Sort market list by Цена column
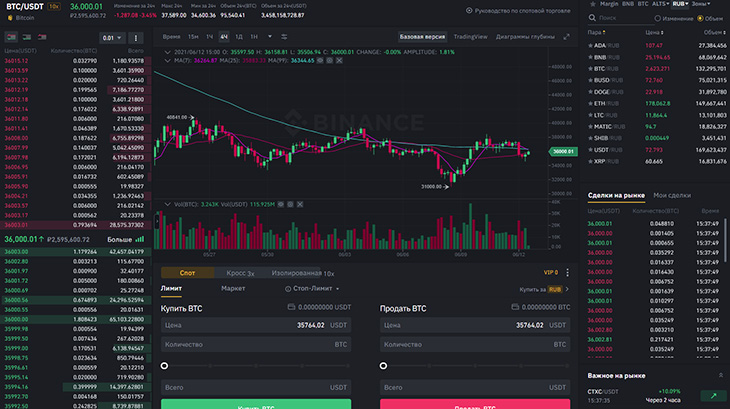730x409 pixels. pyautogui.click(x=654, y=33)
